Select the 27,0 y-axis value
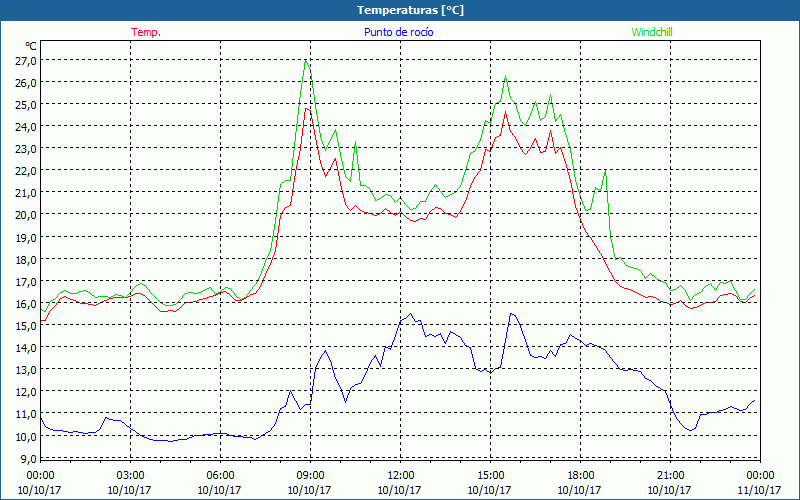 (x=26, y=61)
